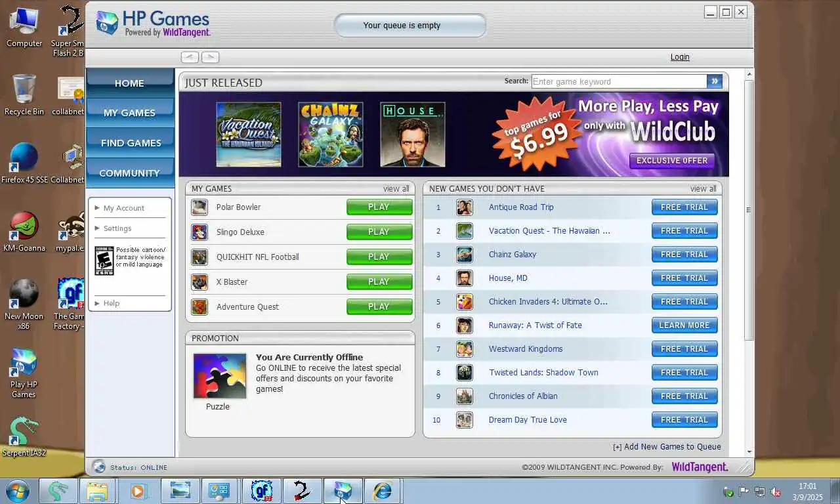Click the 'Your queue is empty' box

(x=410, y=26)
